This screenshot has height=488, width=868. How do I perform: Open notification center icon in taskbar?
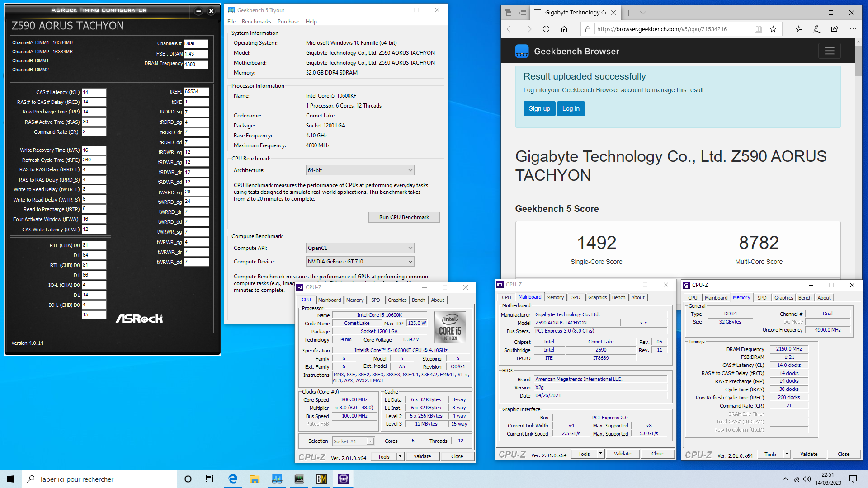pyautogui.click(x=853, y=479)
